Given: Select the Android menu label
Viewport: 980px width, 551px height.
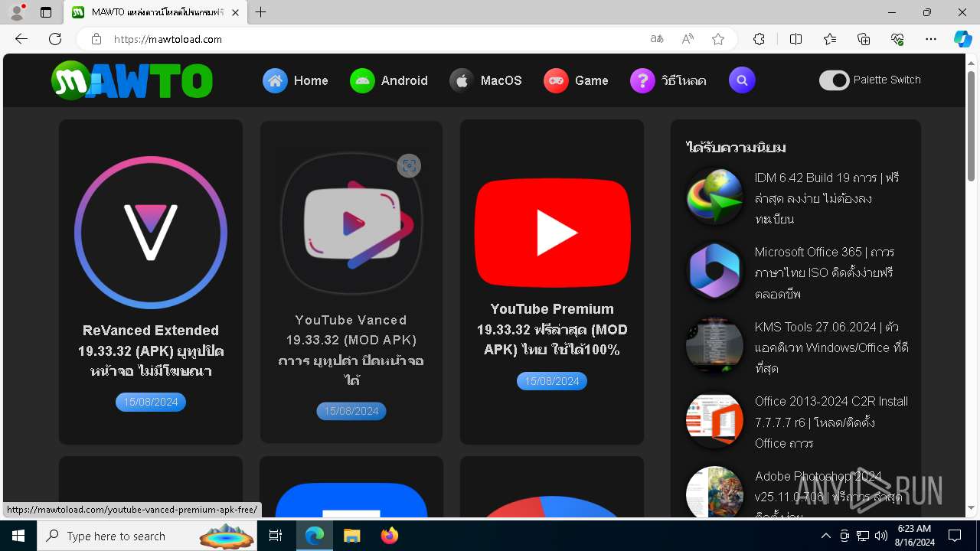Looking at the screenshot, I should pos(404,80).
